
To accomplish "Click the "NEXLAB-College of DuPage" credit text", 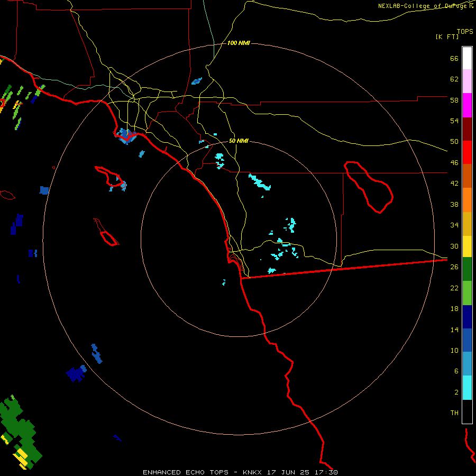I will (423, 6).
